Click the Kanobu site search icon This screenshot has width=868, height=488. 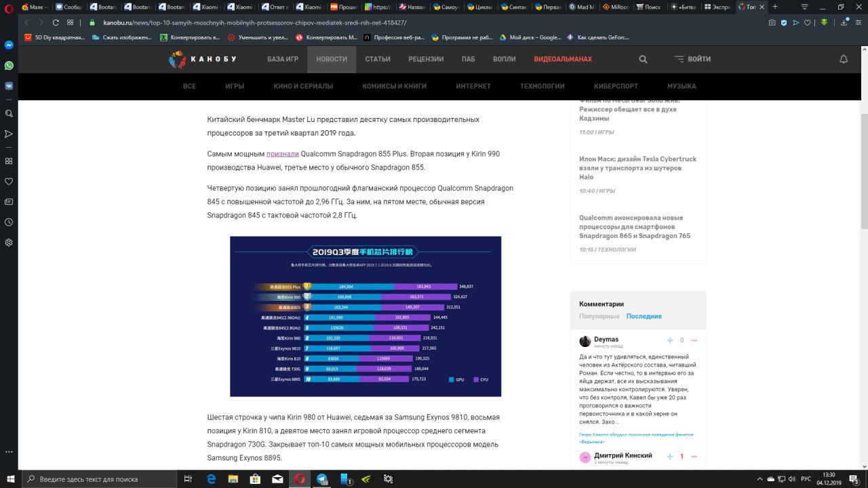[643, 59]
